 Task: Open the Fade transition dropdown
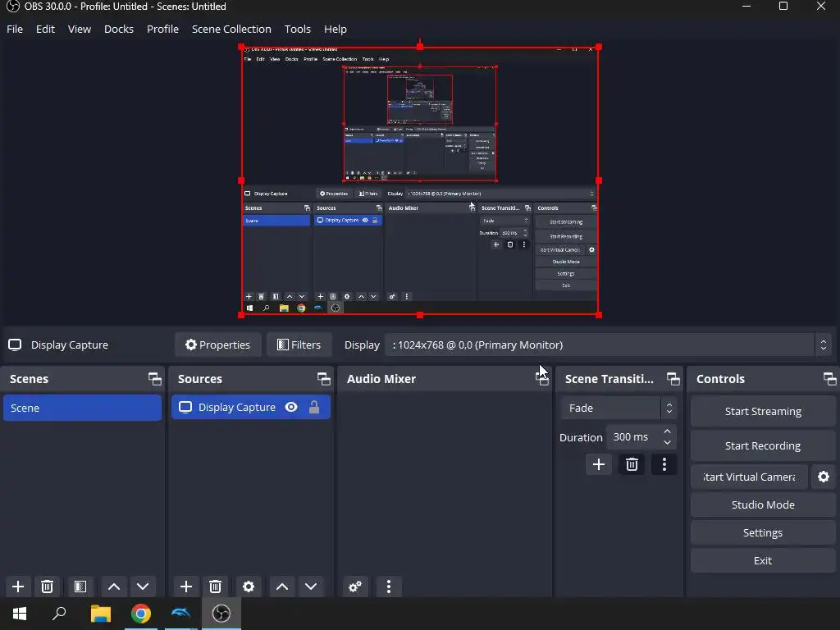619,409
